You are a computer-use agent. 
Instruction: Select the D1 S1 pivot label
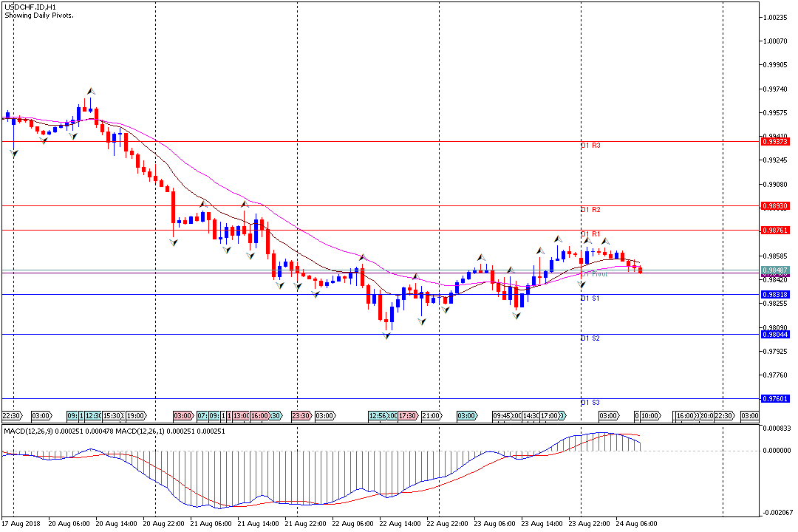pos(590,299)
